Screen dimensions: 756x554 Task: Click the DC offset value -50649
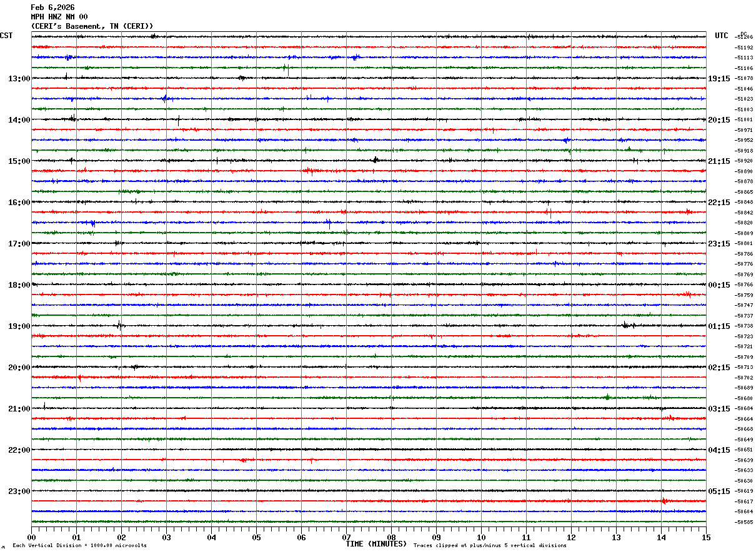pyautogui.click(x=744, y=440)
